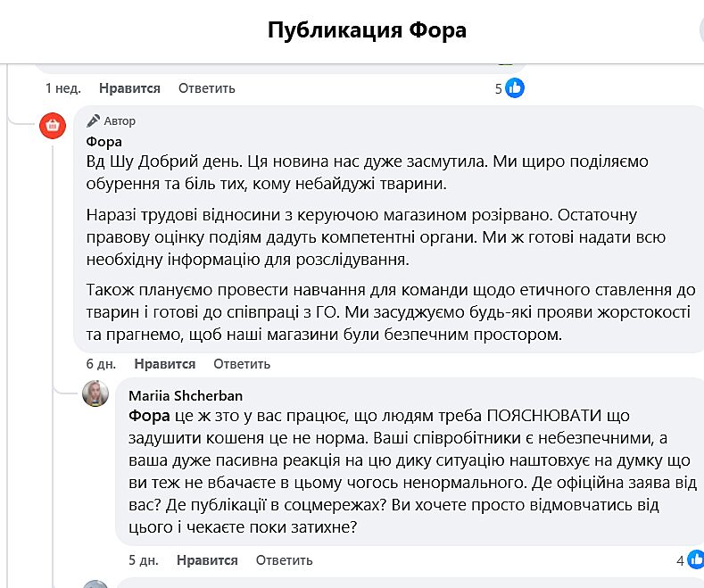Click the Фора red basket avatar

53,126
